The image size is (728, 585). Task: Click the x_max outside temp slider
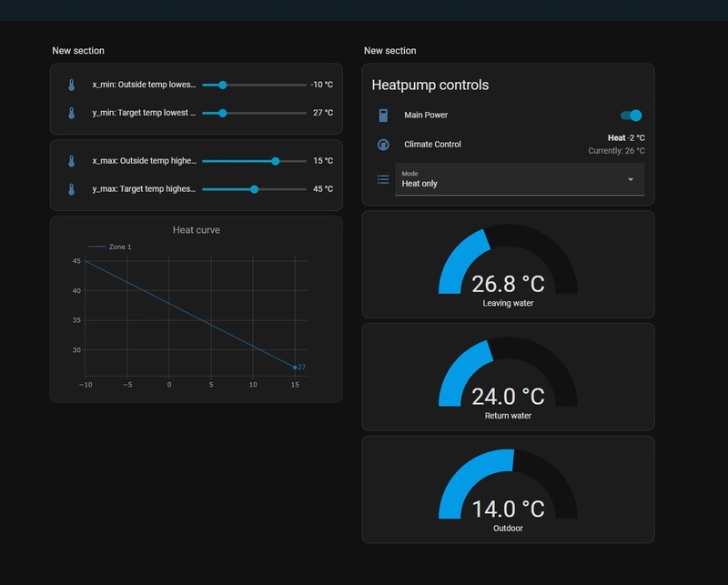(x=254, y=161)
